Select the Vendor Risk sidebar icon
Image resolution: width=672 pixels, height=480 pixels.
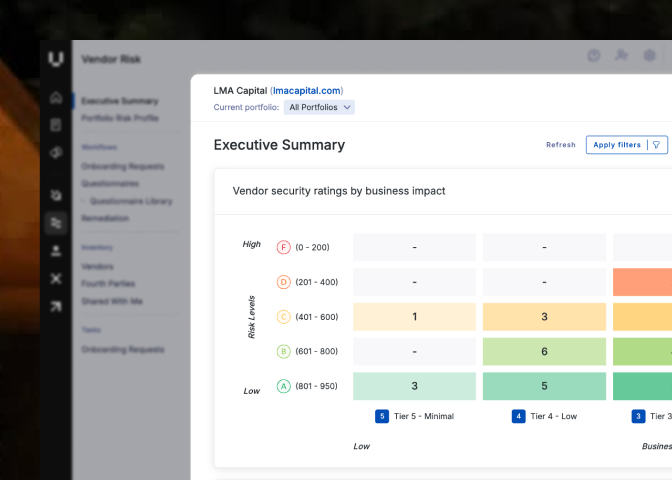[56, 223]
